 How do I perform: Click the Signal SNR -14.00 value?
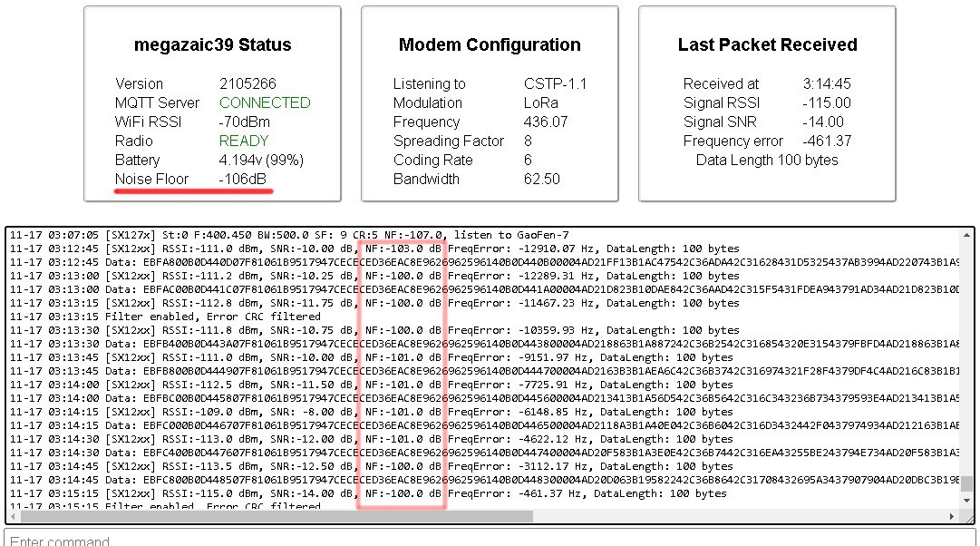[823, 122]
